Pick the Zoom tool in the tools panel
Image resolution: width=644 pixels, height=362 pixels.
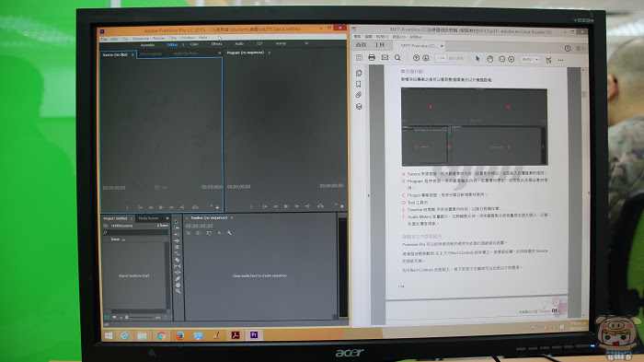click(178, 291)
